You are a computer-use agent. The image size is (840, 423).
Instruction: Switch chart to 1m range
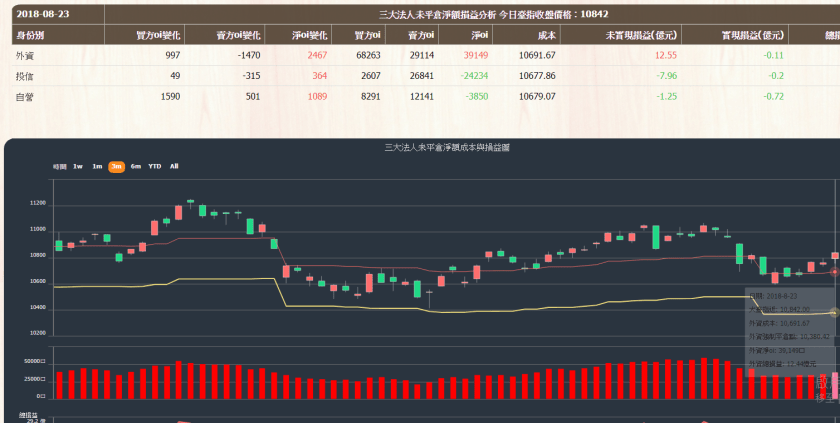click(97, 166)
